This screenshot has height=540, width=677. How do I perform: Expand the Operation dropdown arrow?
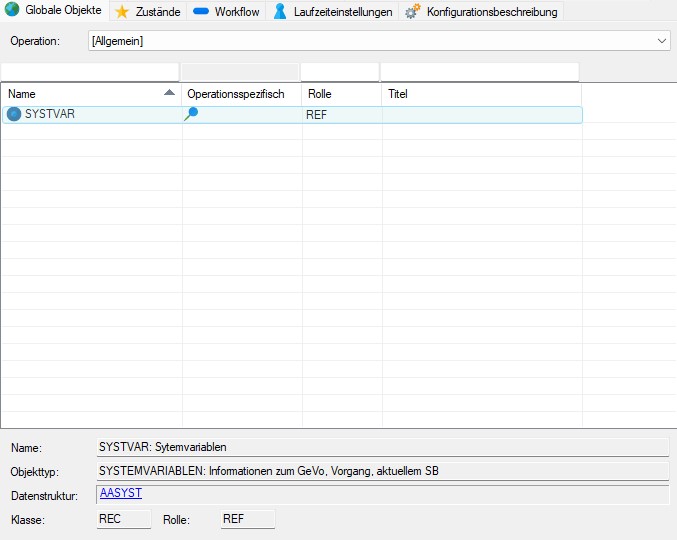662,41
